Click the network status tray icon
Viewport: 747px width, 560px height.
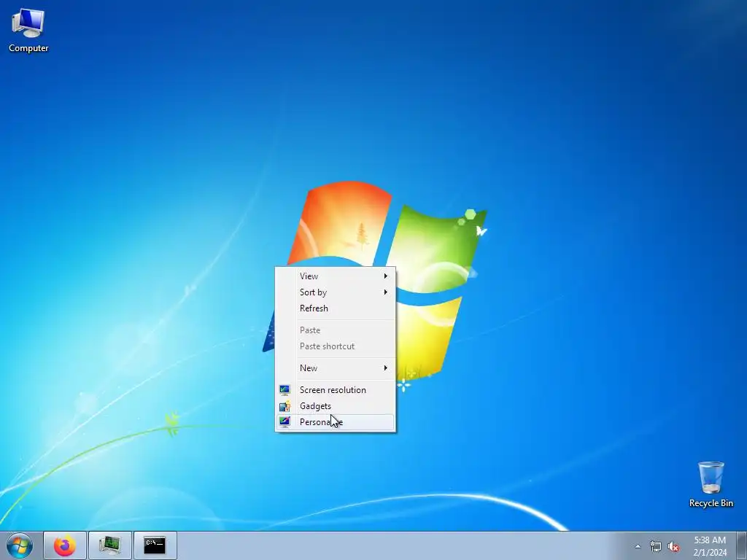656,547
